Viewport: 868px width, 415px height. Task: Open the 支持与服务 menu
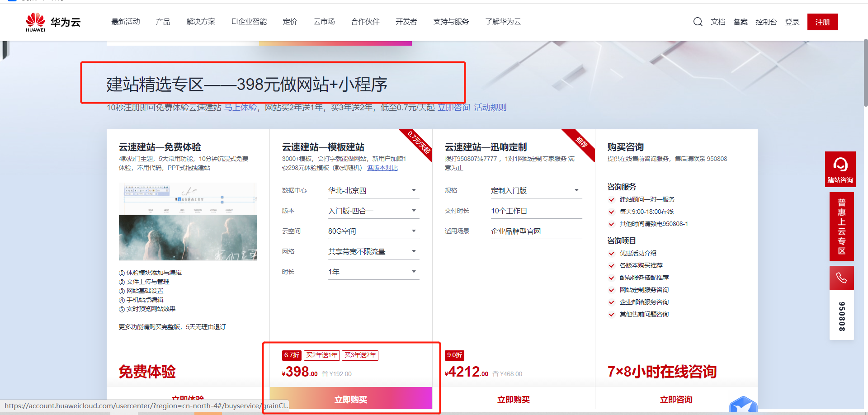point(451,22)
